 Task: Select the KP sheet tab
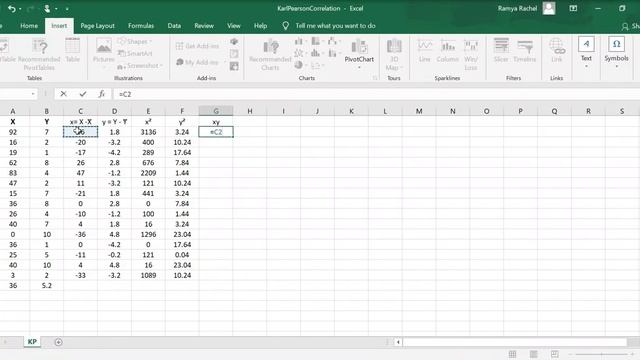point(32,342)
